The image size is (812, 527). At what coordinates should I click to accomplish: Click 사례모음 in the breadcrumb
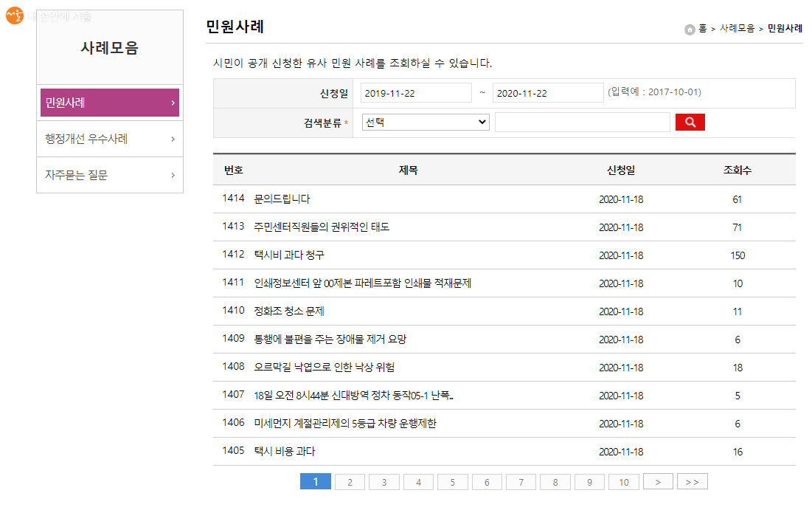737,29
